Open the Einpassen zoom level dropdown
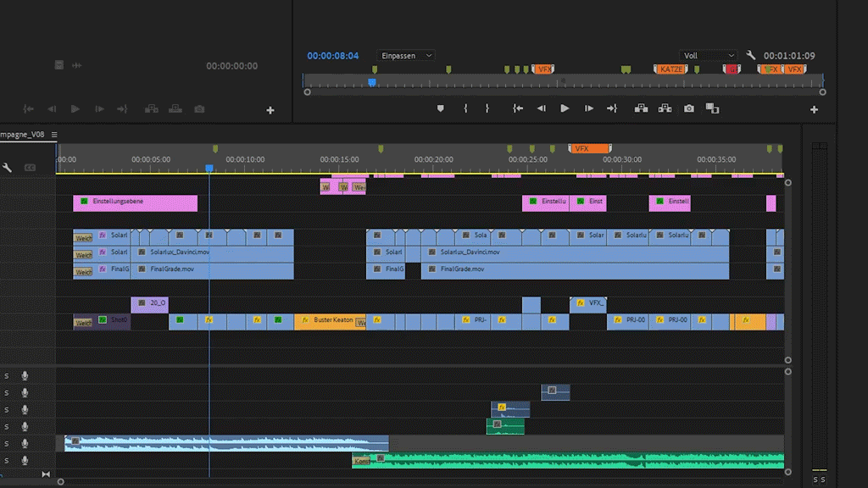Image resolution: width=868 pixels, height=488 pixels. 407,56
